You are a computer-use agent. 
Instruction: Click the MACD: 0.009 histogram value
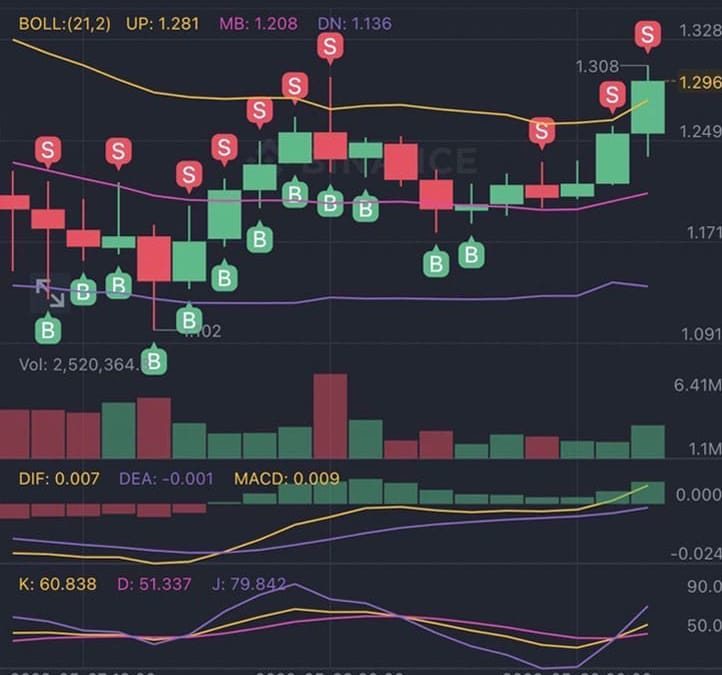tap(287, 479)
